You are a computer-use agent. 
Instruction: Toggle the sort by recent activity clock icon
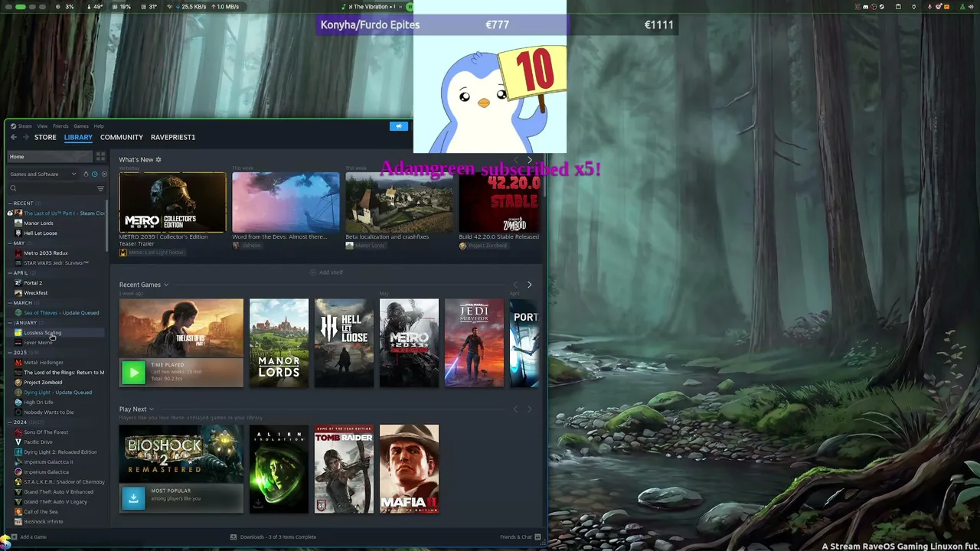(94, 174)
